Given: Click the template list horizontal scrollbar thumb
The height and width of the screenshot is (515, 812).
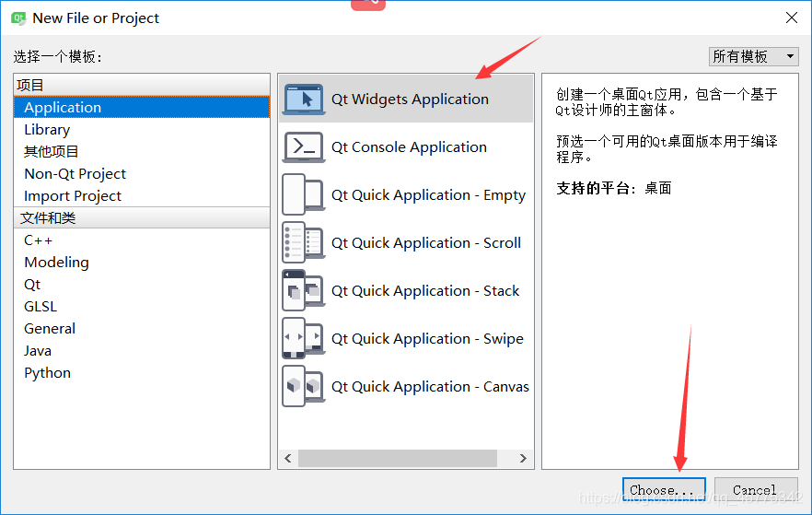Looking at the screenshot, I should (397, 458).
